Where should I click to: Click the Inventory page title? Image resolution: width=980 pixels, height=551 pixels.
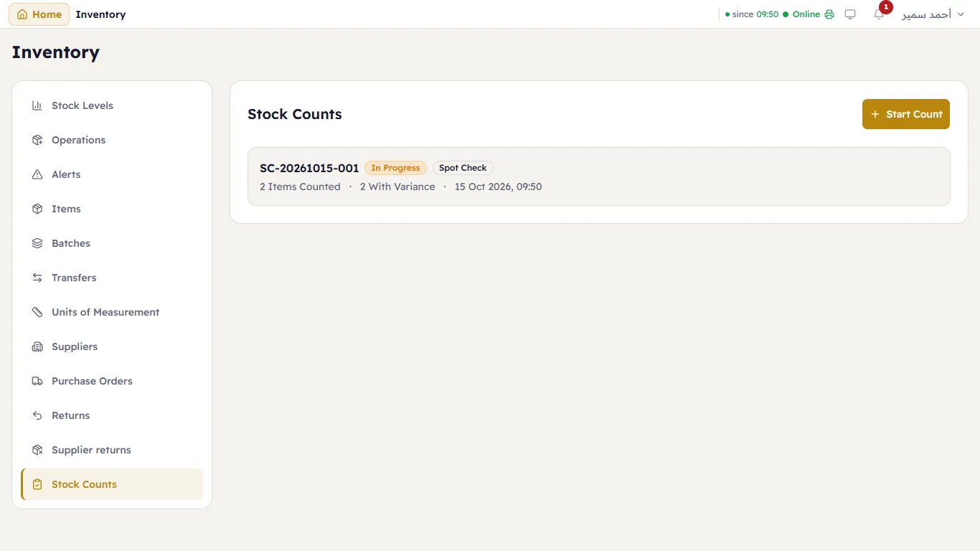coord(56,52)
